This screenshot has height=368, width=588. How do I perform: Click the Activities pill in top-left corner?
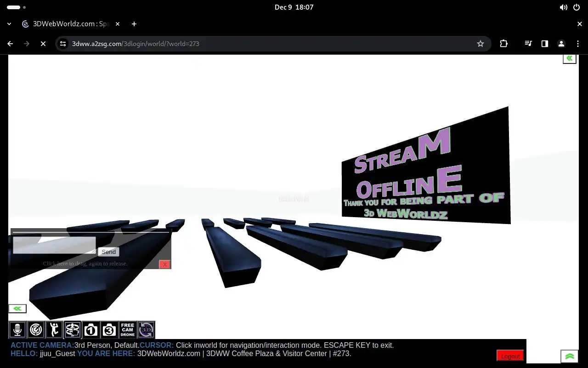click(17, 7)
